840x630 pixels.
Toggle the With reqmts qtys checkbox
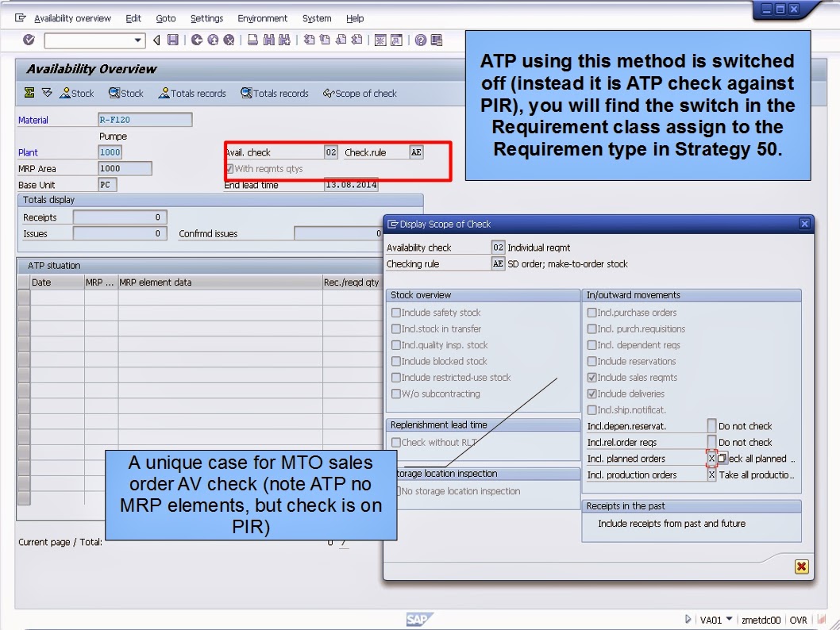[230, 168]
